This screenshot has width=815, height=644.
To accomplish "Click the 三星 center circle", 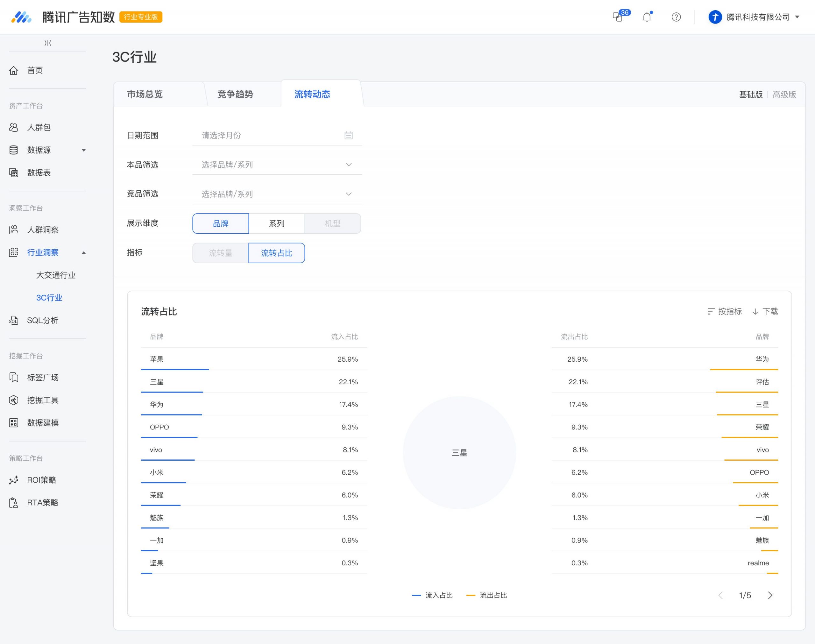I will pos(459,452).
